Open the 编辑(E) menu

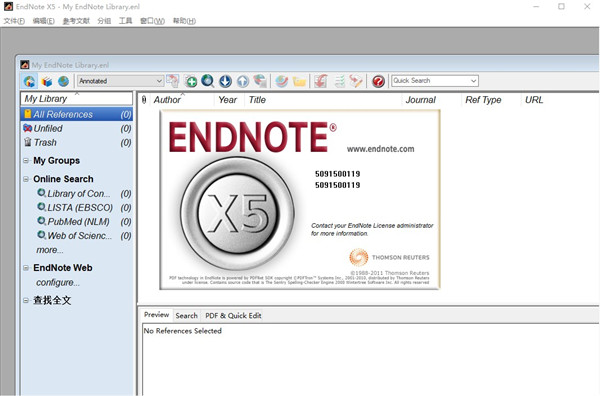44,21
